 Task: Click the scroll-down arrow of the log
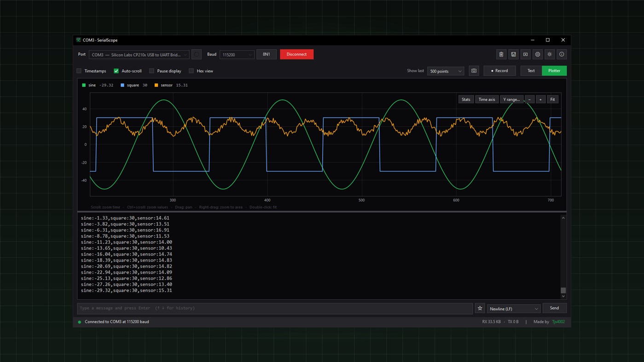tap(563, 296)
